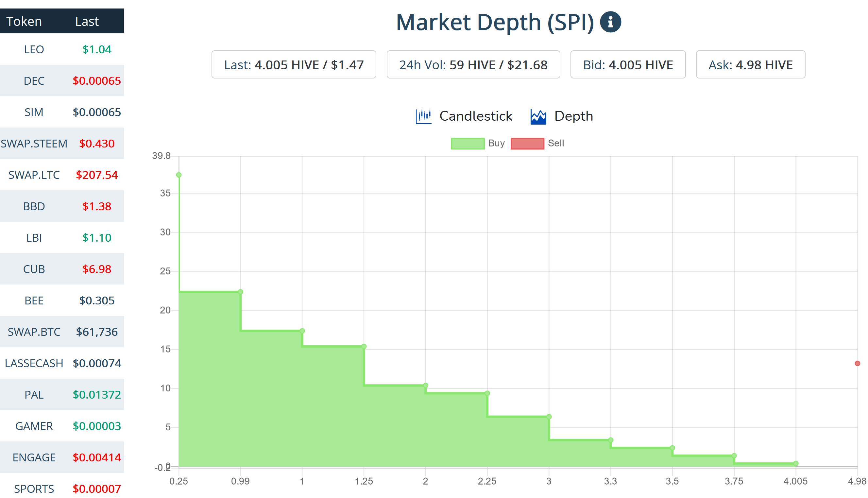Select the SIM token row
This screenshot has width=868, height=498.
pyautogui.click(x=62, y=112)
